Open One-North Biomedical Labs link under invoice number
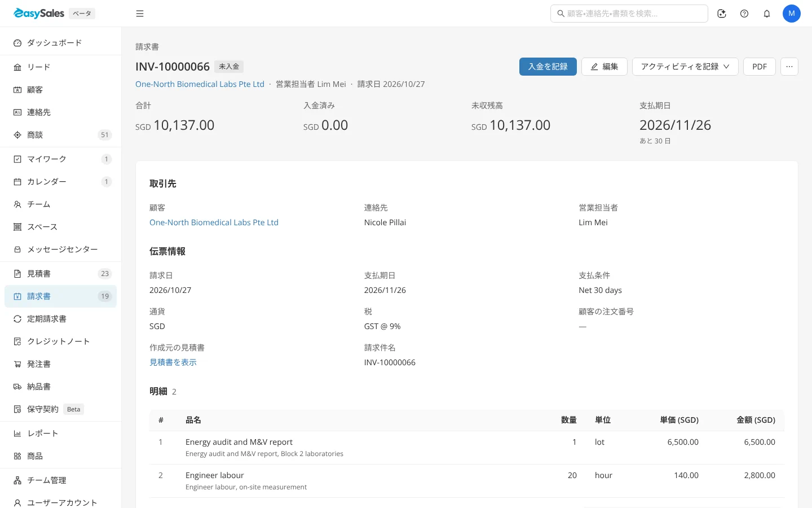812x508 pixels. click(x=200, y=84)
